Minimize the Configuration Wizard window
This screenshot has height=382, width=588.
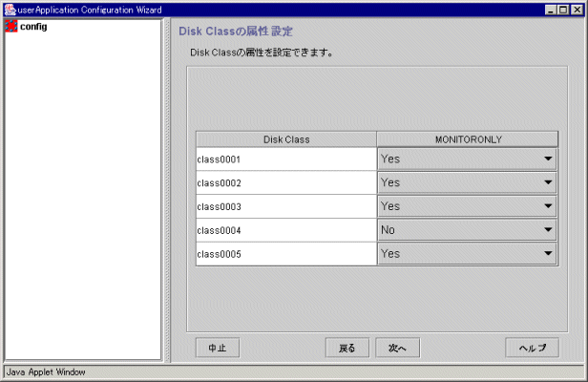point(551,11)
